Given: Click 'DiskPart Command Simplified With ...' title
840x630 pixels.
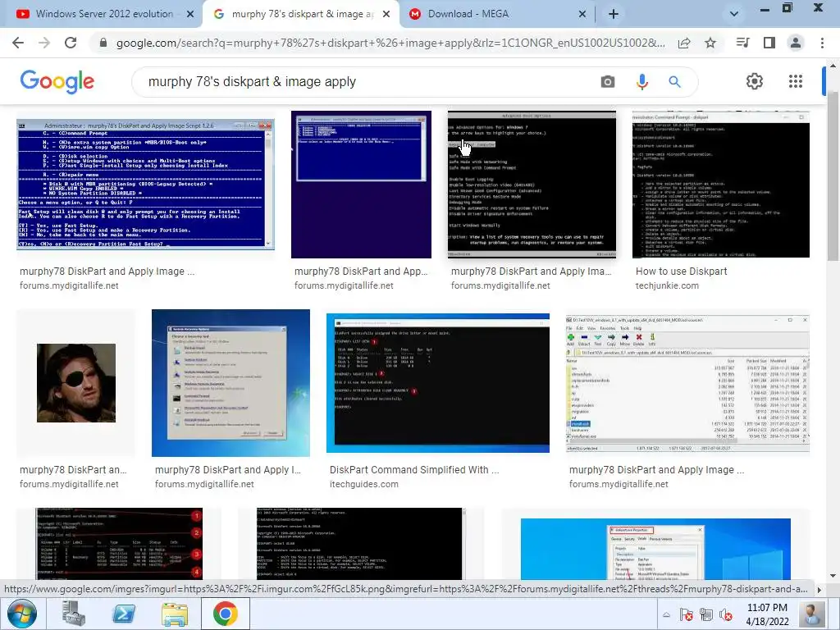Looking at the screenshot, I should 414,470.
